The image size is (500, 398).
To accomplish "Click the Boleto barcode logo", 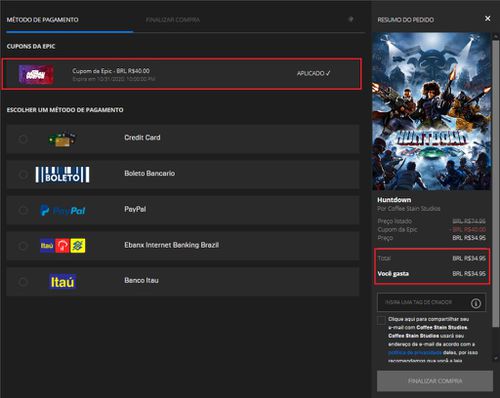I will click(62, 175).
